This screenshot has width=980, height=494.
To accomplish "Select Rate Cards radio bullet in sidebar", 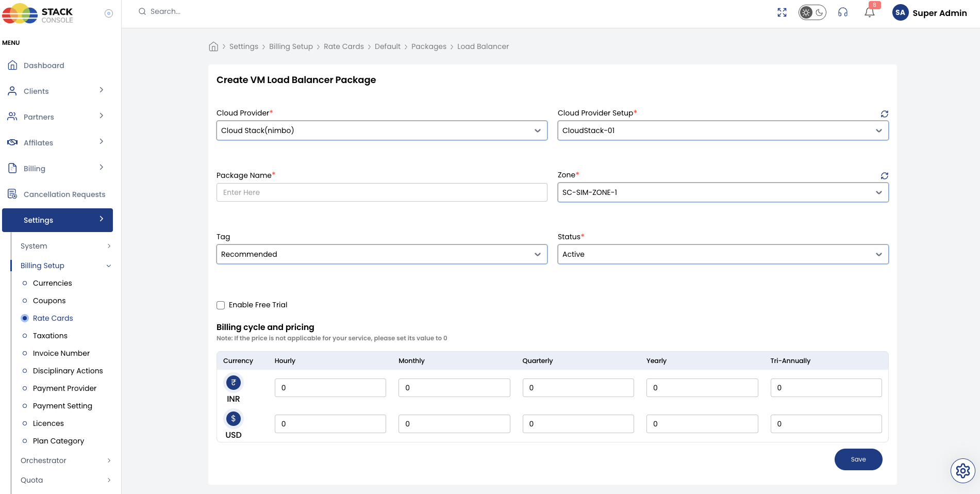I will 25,318.
